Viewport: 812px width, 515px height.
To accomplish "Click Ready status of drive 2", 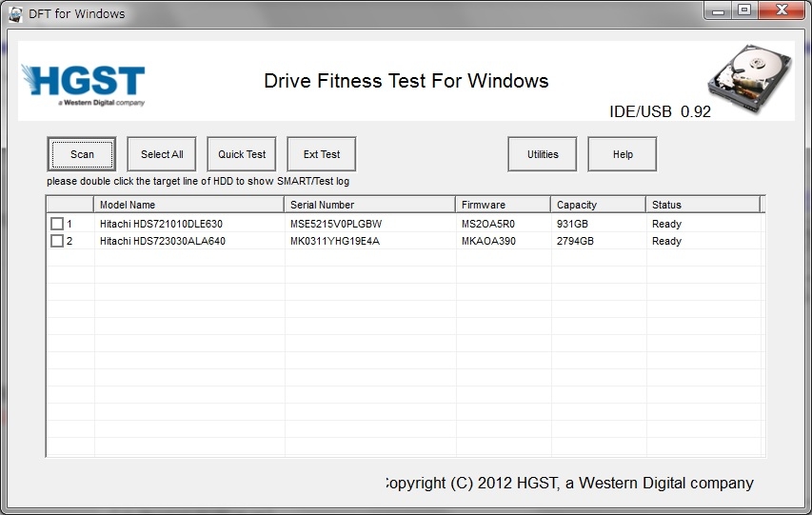I will pyautogui.click(x=666, y=241).
